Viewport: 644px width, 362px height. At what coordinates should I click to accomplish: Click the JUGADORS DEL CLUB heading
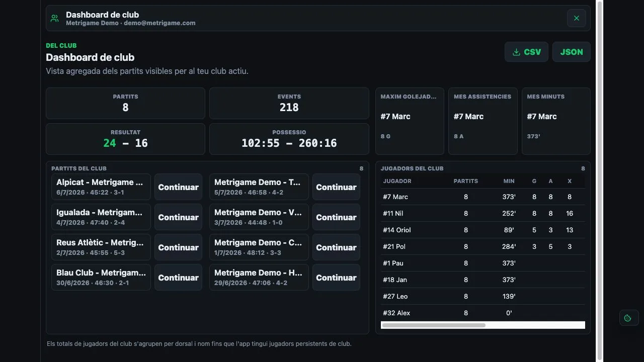[x=412, y=168]
